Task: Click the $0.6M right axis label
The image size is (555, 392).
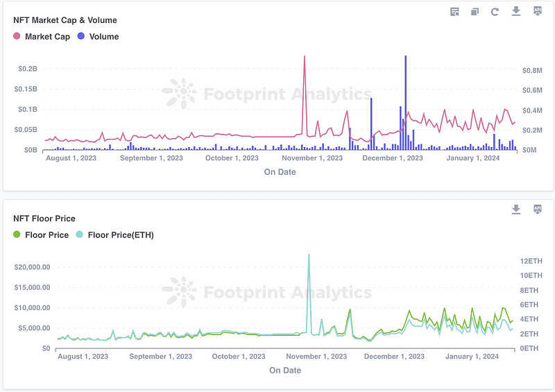Action: 532,90
